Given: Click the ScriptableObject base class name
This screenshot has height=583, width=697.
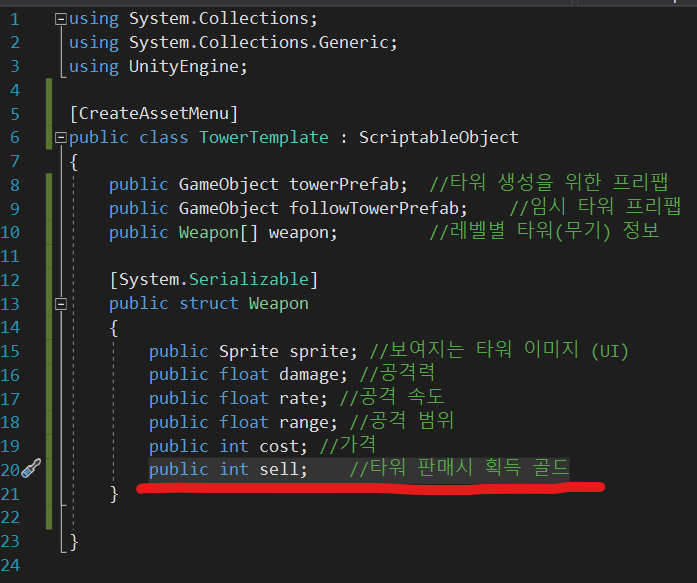Looking at the screenshot, I should [439, 137].
